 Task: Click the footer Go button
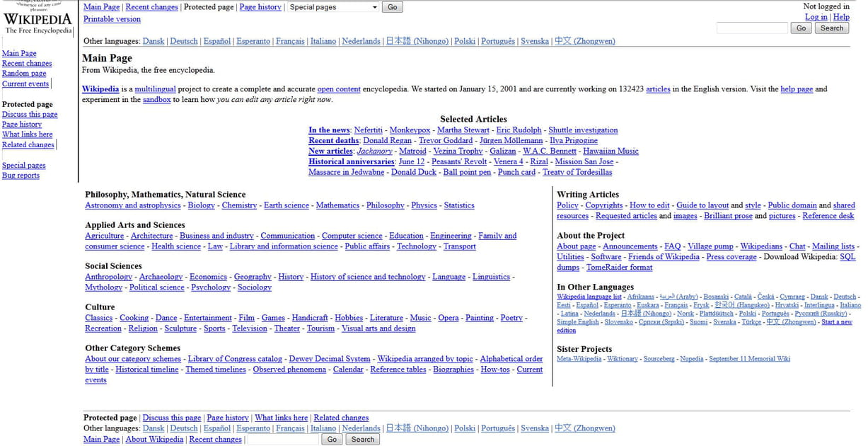pyautogui.click(x=332, y=440)
